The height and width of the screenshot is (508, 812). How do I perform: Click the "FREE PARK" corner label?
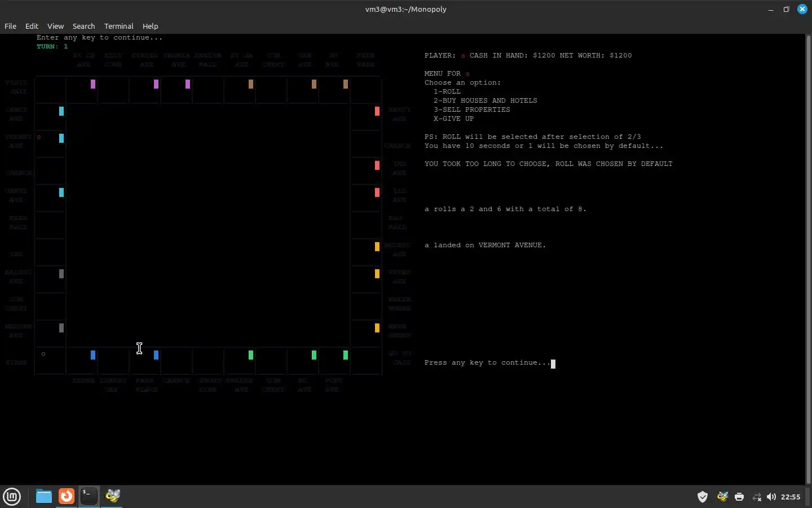[366, 60]
